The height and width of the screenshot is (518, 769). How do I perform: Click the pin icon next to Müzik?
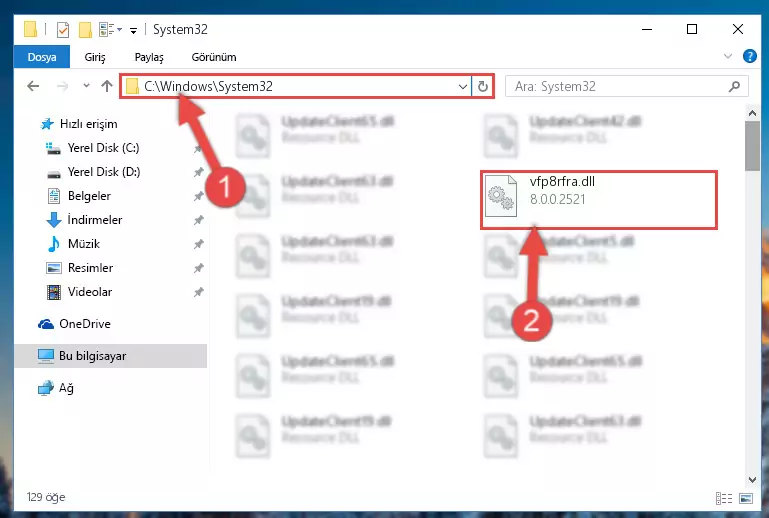pyautogui.click(x=199, y=244)
